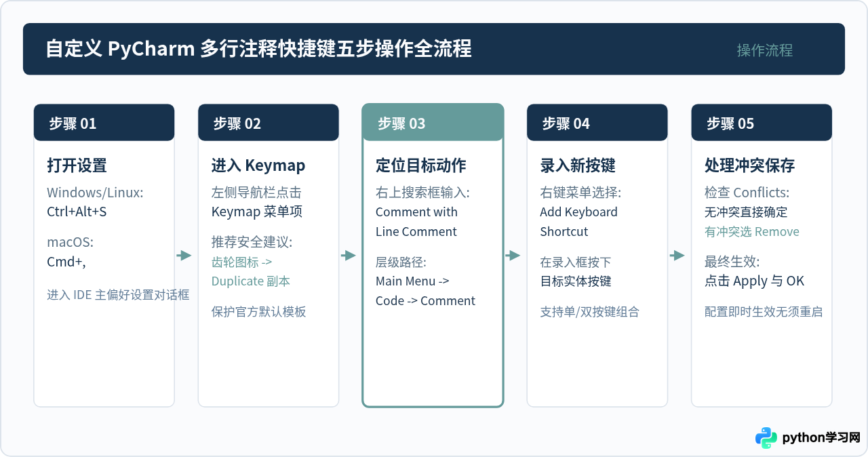Click the 录入新按键 heading

point(578,165)
